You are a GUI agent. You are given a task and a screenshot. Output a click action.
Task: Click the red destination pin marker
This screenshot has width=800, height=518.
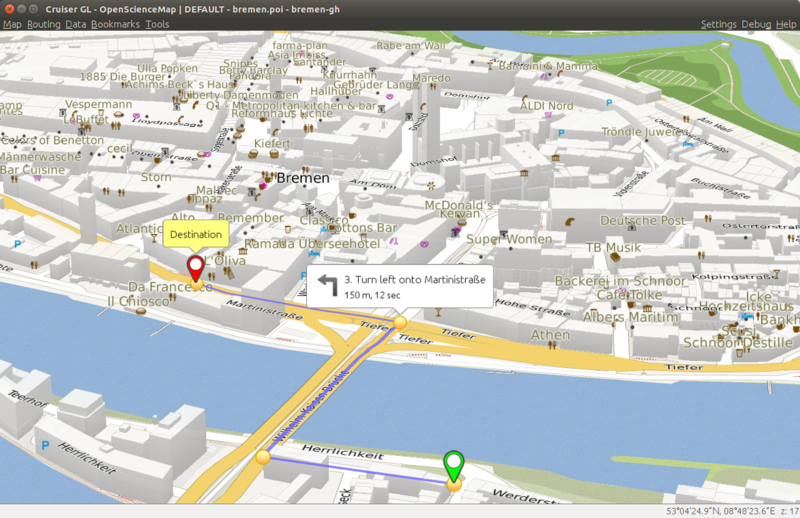tap(195, 268)
